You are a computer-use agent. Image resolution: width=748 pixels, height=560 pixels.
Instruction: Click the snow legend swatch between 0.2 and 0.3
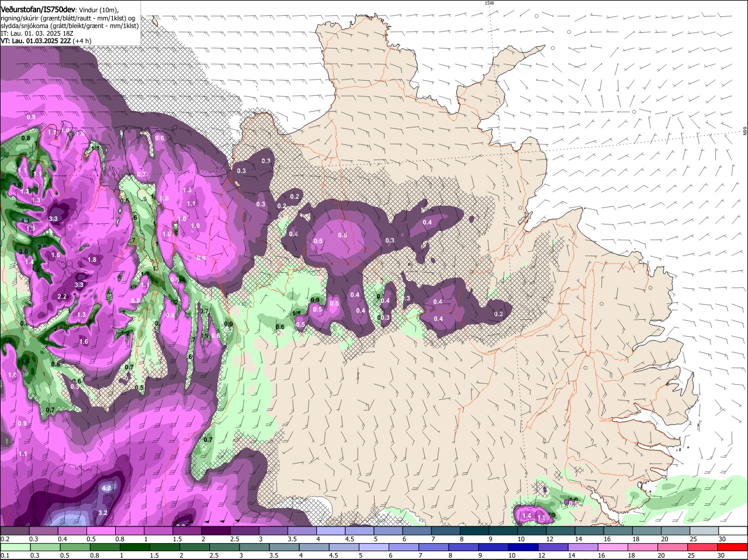click(x=15, y=530)
